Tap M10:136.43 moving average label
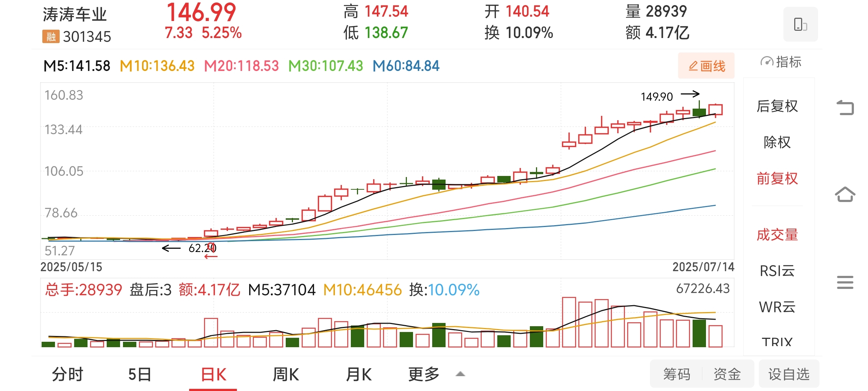This screenshot has height=391, width=868. tap(157, 66)
